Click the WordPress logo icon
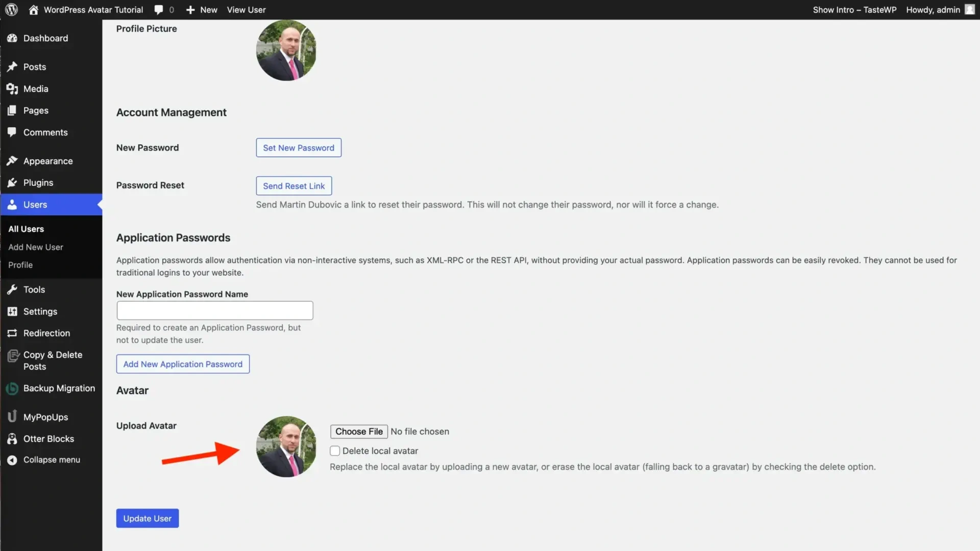 click(x=11, y=10)
